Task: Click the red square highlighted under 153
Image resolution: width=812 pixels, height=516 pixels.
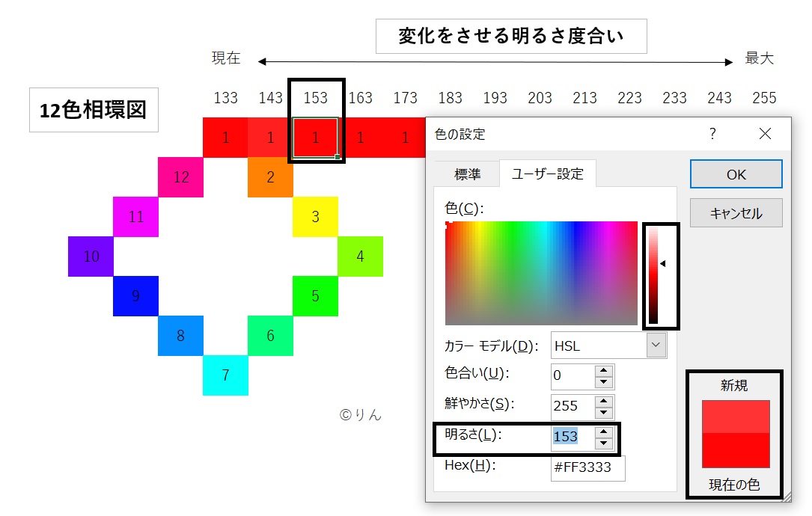Action: point(315,137)
